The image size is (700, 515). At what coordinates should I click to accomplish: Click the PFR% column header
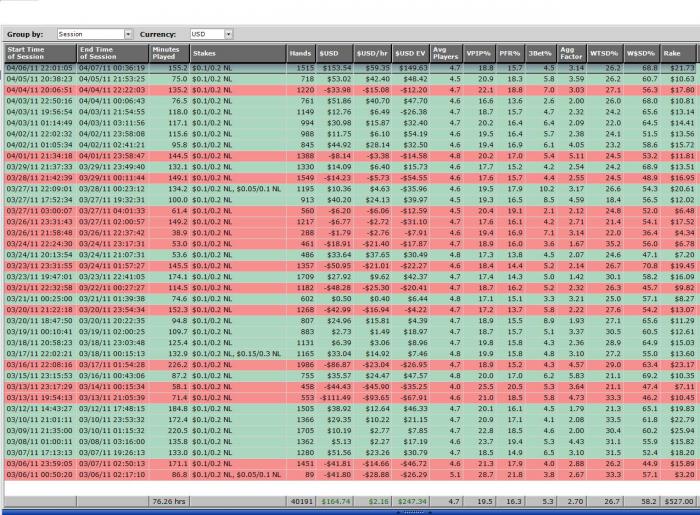pyautogui.click(x=510, y=53)
